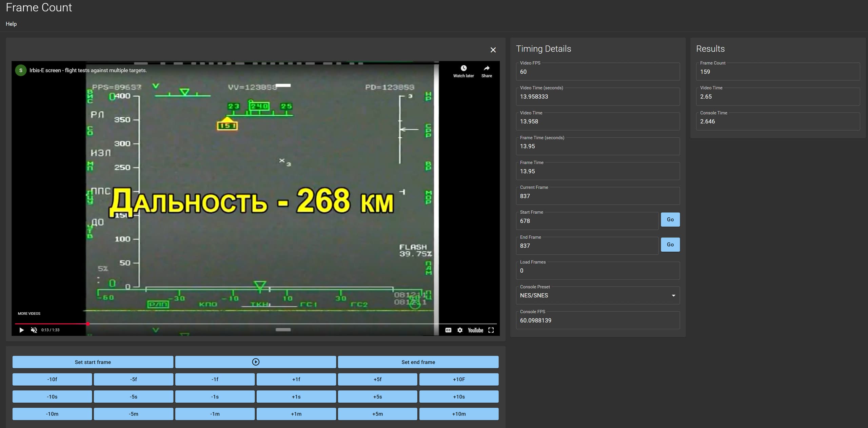Toggle closed captions on the video
This screenshot has width=868, height=428.
click(x=448, y=330)
